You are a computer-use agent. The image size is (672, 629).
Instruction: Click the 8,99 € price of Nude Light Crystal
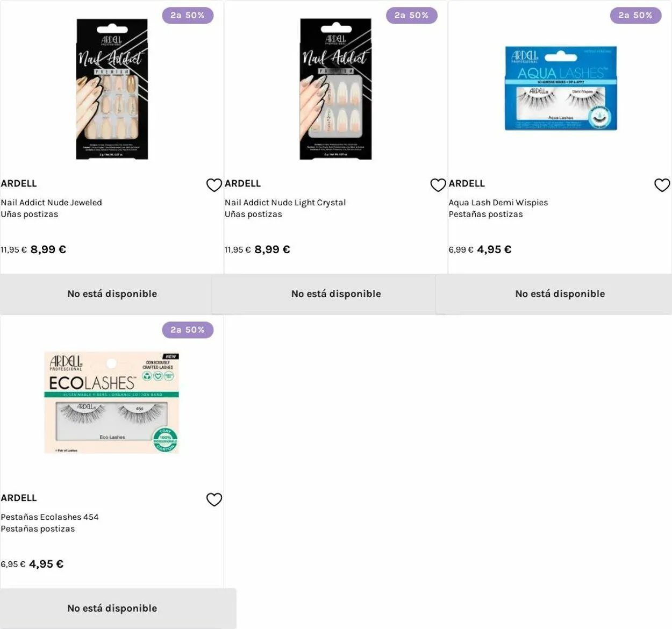(x=272, y=249)
